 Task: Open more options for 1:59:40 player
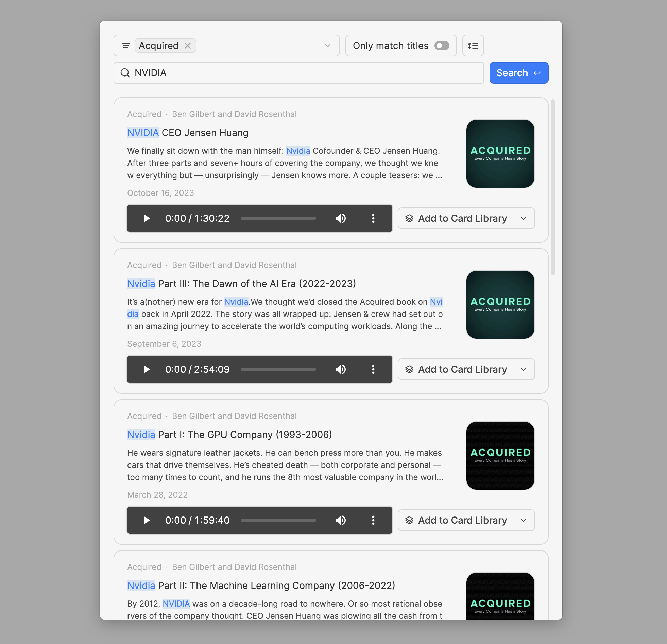[373, 520]
